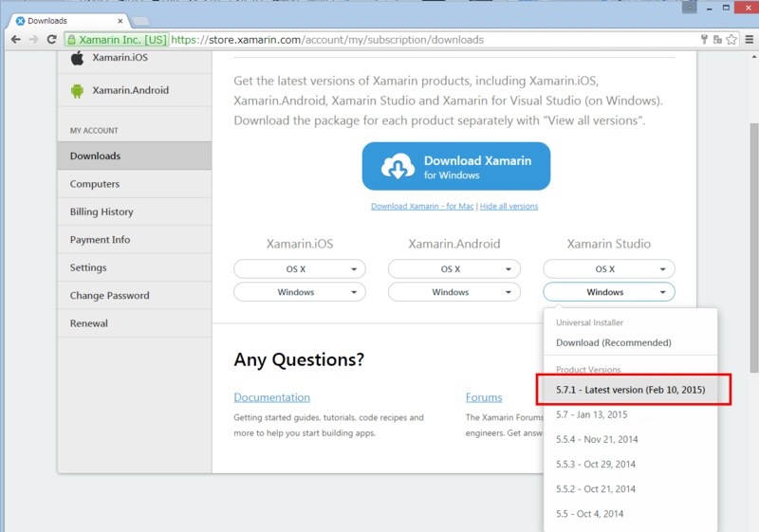The height and width of the screenshot is (532, 759).
Task: Click the green padlock security icon
Action: click(x=71, y=40)
